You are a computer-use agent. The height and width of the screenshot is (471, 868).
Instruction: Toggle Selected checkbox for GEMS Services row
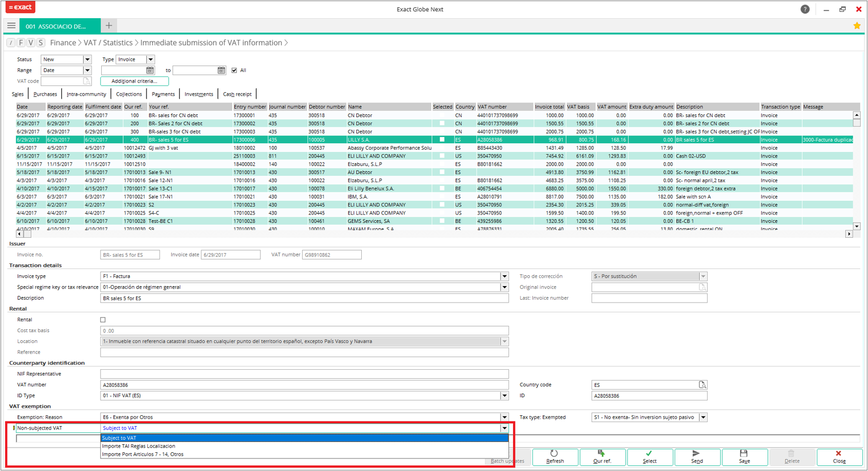pos(442,221)
